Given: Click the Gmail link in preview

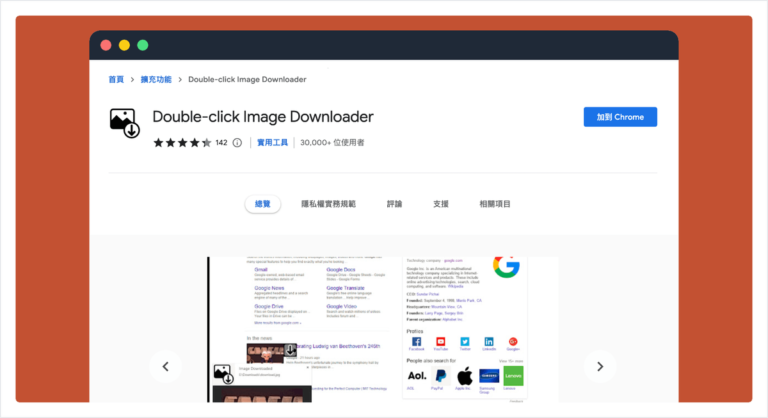Looking at the screenshot, I should (x=261, y=270).
